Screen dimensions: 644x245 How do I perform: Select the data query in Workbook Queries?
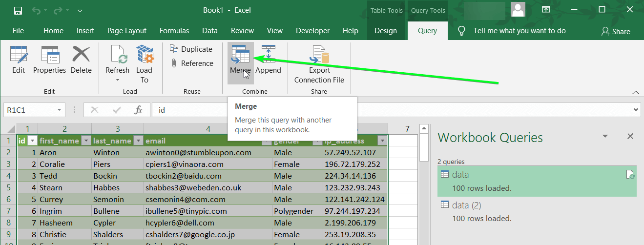pos(537,181)
